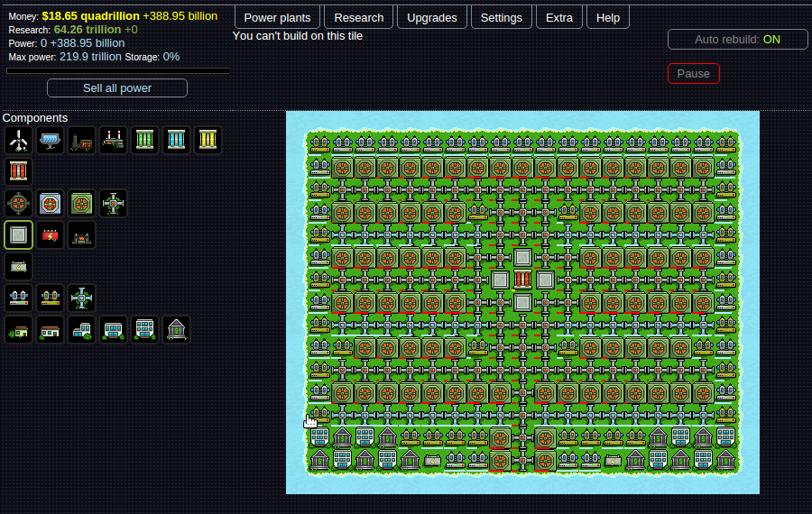Open the Extra tab

tap(559, 18)
